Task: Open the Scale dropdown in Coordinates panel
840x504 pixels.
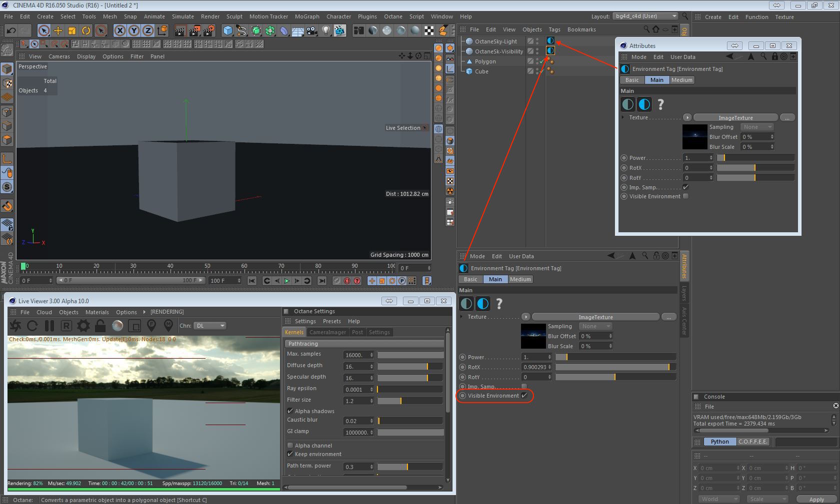Action: 766,499
